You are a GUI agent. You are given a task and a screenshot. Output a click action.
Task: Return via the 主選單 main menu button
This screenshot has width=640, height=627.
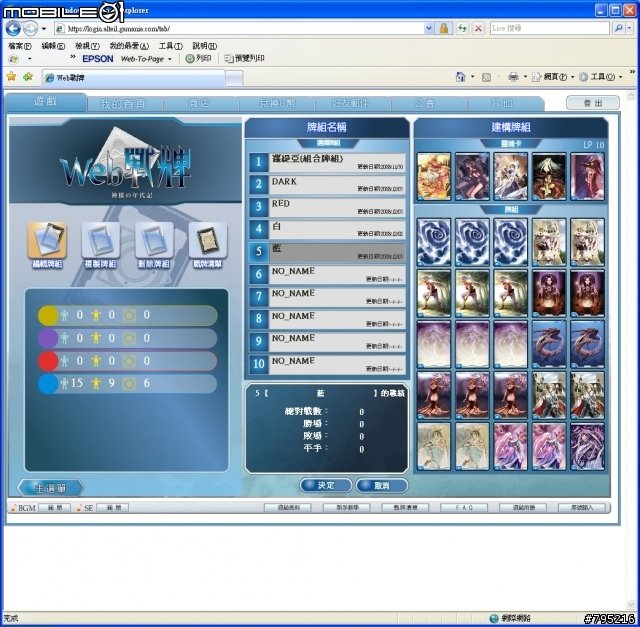(51, 488)
